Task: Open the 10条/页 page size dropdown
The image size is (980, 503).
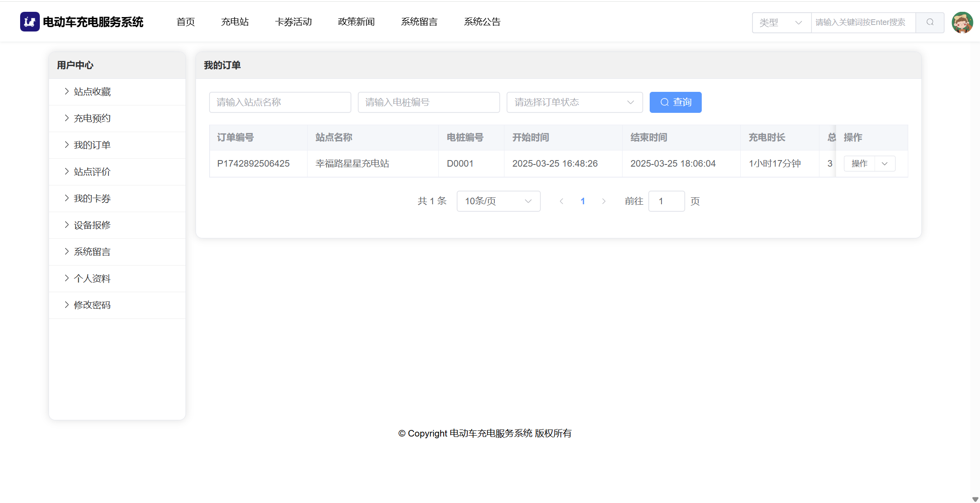Action: 498,201
